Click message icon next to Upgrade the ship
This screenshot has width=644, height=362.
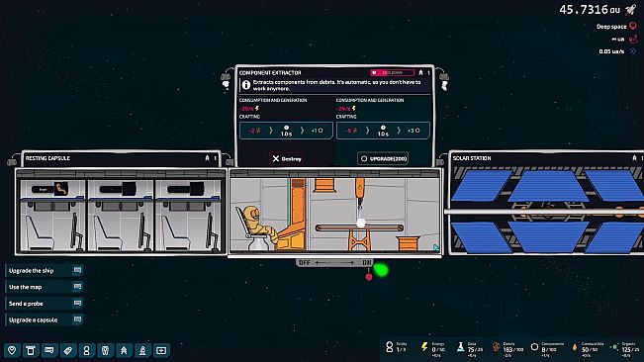(77, 270)
